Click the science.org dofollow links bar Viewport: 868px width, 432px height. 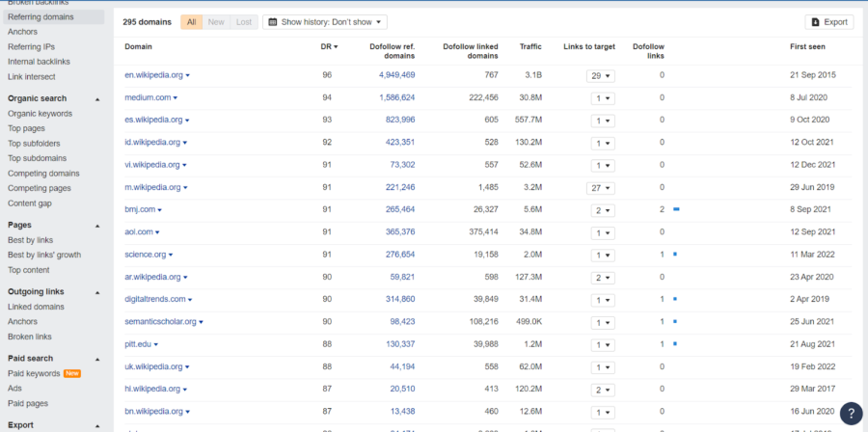(675, 255)
